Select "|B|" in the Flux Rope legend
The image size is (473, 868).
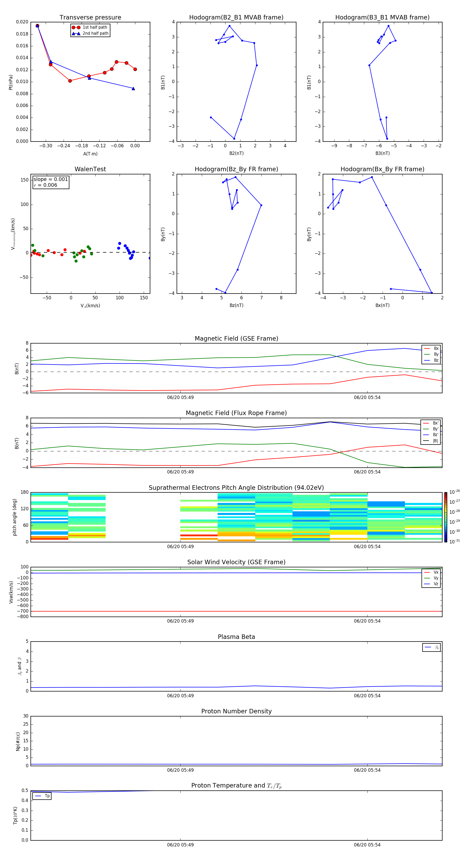pyautogui.click(x=431, y=441)
